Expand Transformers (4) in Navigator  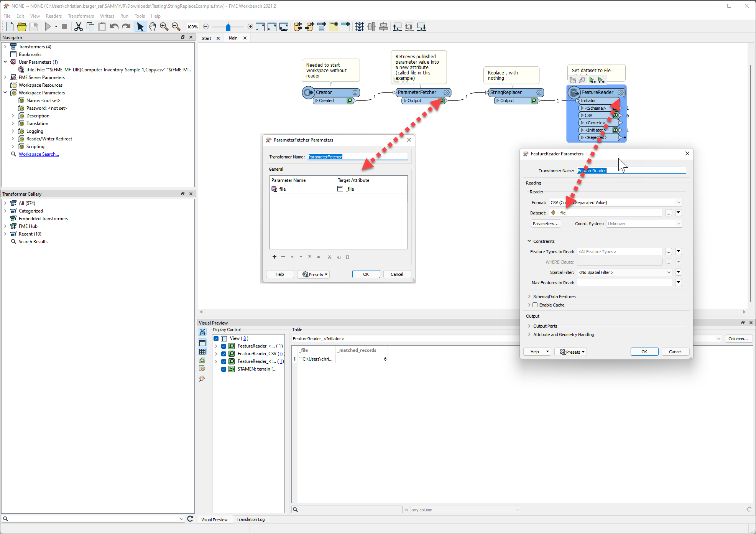(x=5, y=47)
